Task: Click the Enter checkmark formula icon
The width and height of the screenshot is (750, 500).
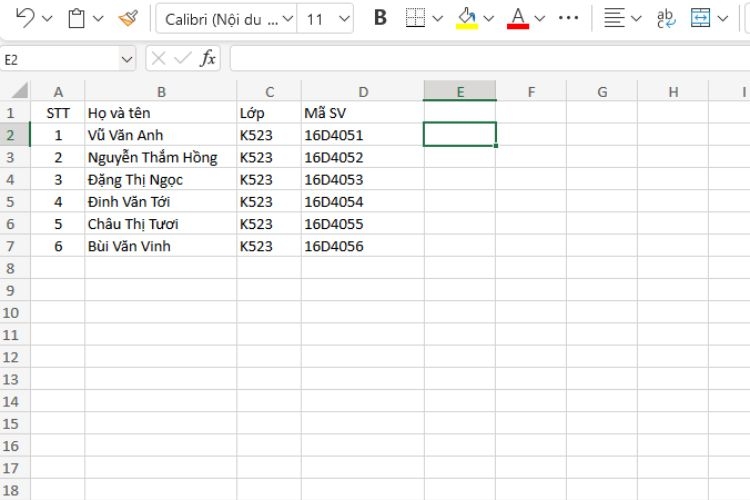Action: pos(183,59)
